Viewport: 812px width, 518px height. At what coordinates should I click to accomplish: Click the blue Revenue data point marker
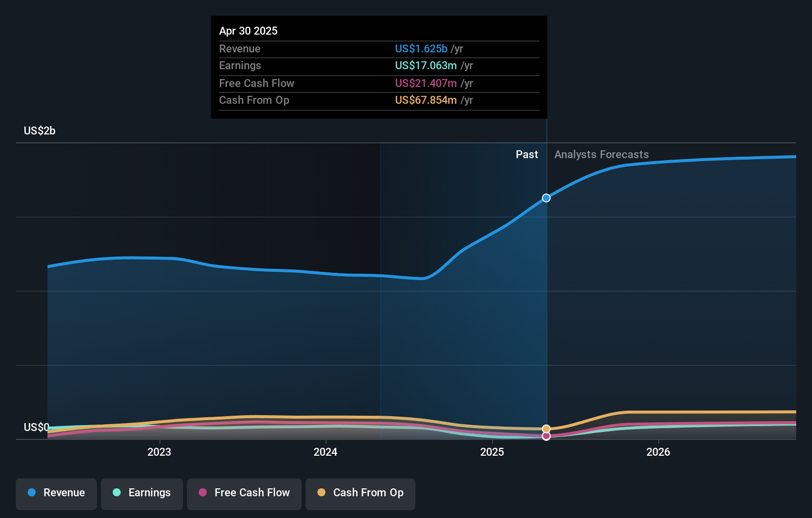[546, 198]
